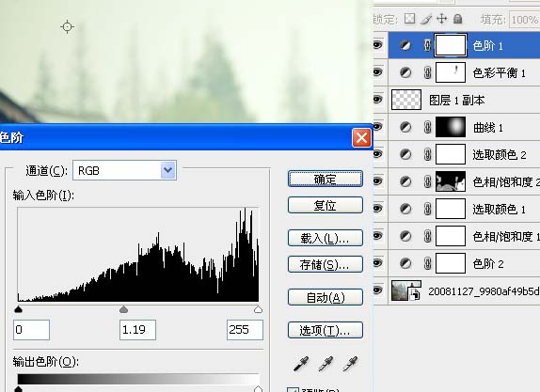Click the midtone input field showing 1.19
Viewport: 540px width, 392px height.
click(137, 330)
